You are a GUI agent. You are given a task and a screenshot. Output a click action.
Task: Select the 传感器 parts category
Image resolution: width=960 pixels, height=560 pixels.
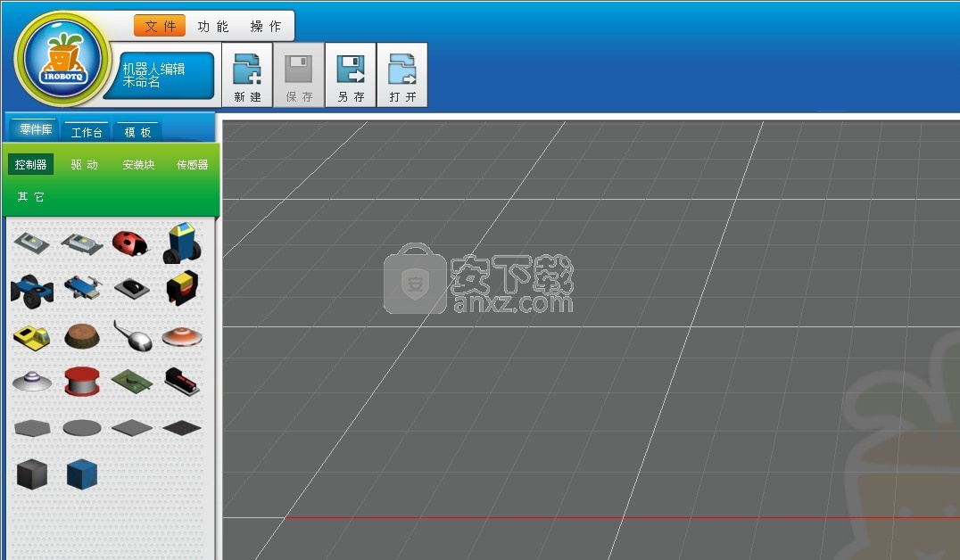[192, 164]
